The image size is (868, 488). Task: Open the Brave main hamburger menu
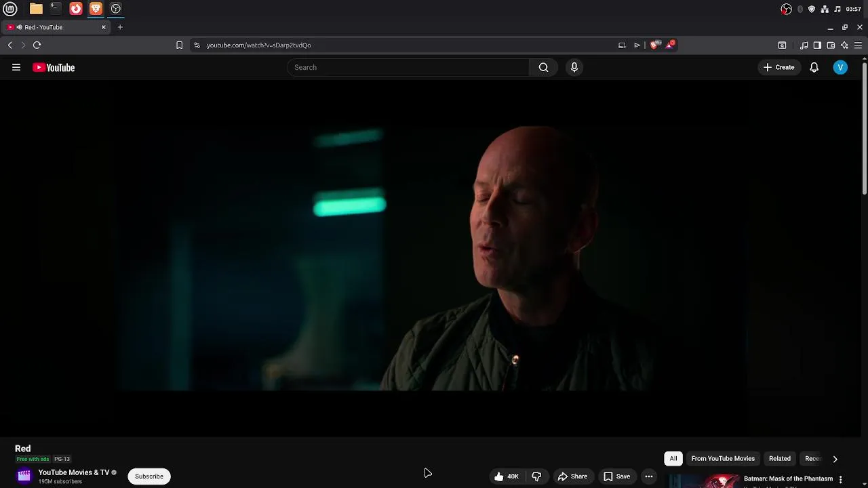click(x=858, y=45)
